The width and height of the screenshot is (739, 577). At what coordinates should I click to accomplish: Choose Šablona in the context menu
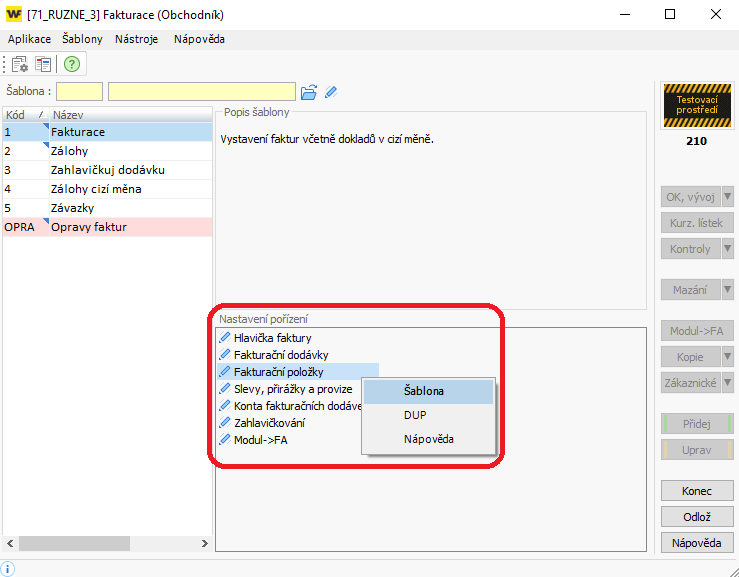428,391
